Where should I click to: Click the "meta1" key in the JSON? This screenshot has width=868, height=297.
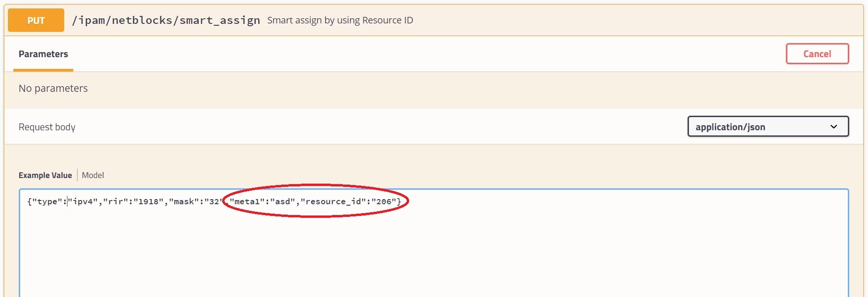(x=247, y=201)
